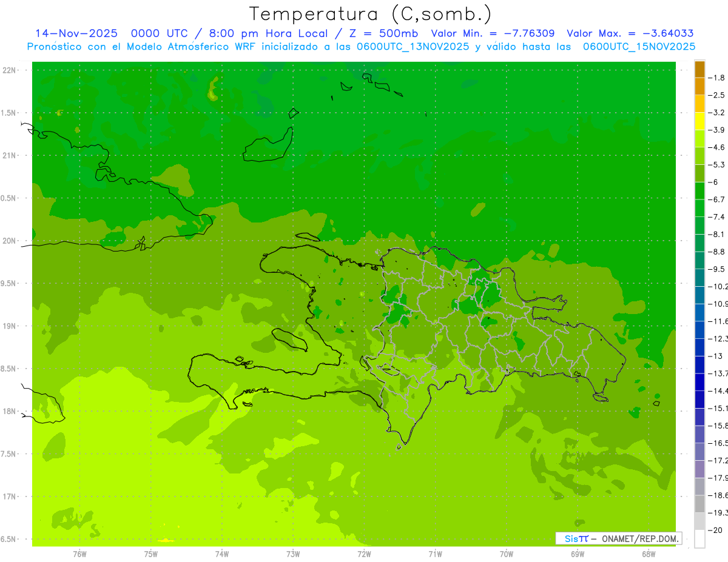Pick the orange swatch between -1.8 and -2.5
Screen dimensions: 728x562
[x=699, y=87]
